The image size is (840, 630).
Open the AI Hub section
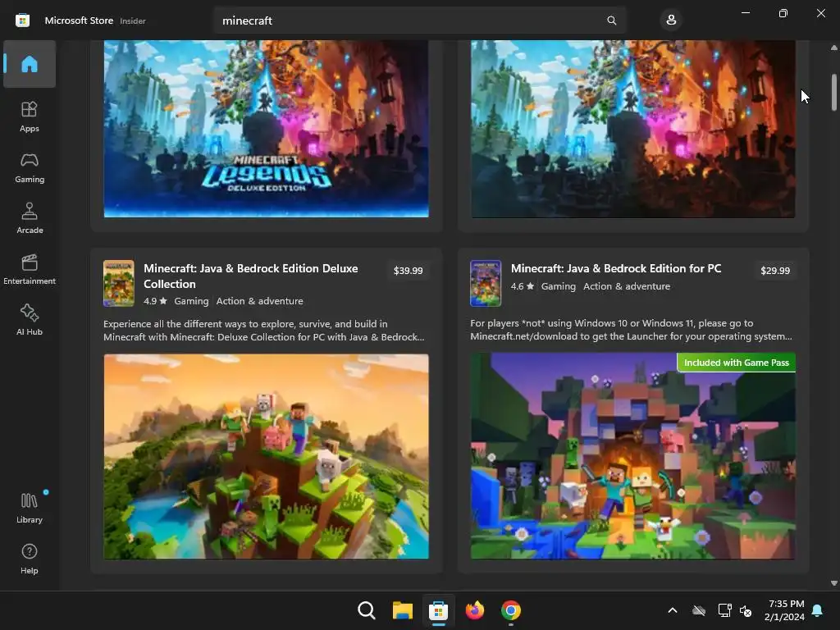click(x=30, y=321)
